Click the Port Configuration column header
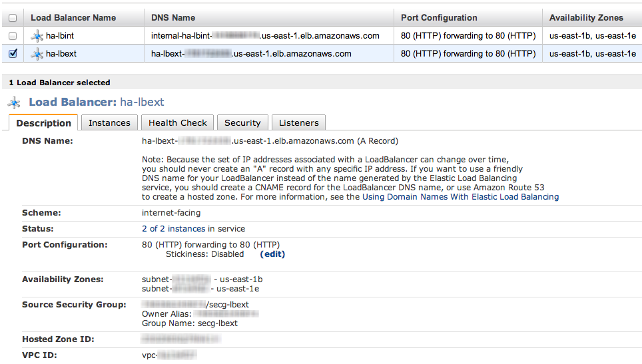 439,17
